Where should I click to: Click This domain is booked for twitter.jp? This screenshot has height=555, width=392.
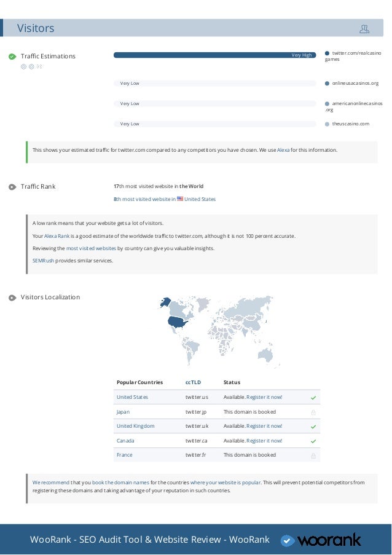tap(249, 412)
